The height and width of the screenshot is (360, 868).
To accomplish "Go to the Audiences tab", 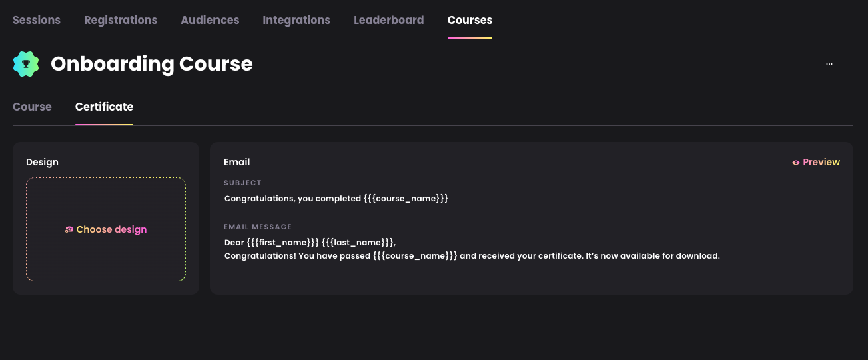I will click(x=210, y=20).
